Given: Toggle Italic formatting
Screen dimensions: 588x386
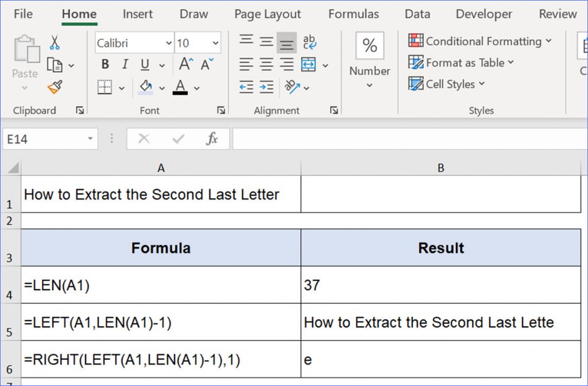Looking at the screenshot, I should click(x=125, y=64).
